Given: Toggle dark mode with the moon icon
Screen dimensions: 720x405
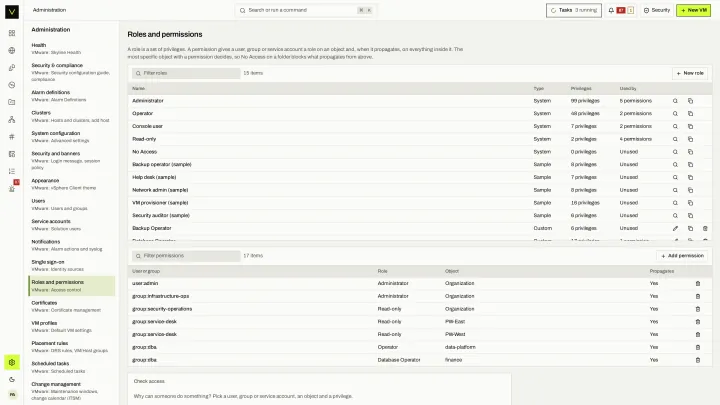Looking at the screenshot, I should (x=12, y=379).
